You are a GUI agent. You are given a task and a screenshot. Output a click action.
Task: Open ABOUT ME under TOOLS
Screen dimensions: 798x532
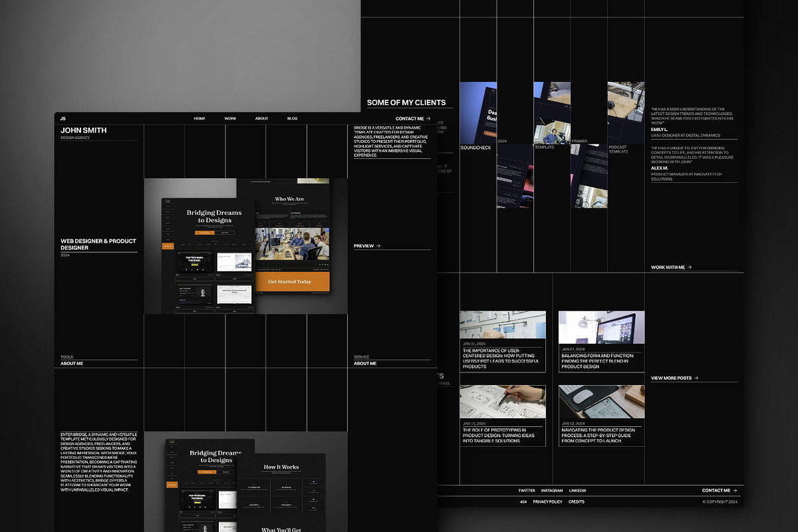click(x=72, y=364)
